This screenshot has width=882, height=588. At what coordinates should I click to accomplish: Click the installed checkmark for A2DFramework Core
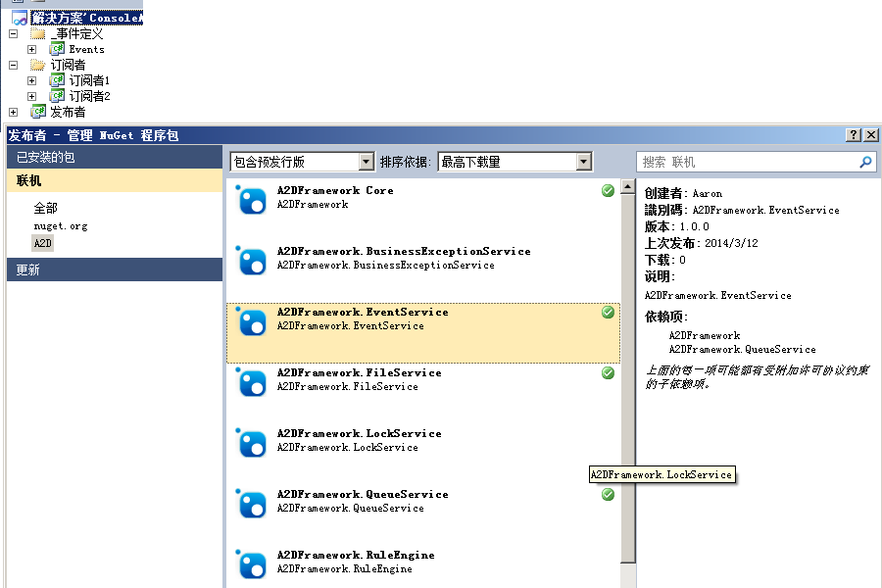[608, 191]
